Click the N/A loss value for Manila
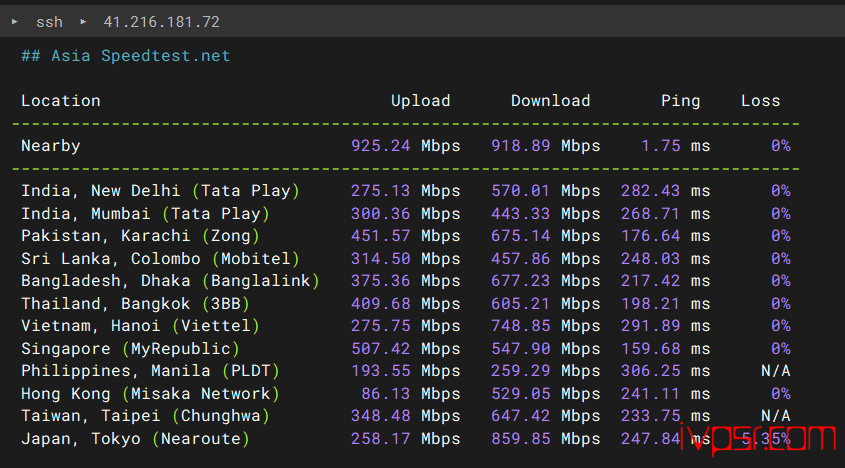The width and height of the screenshot is (845, 468). [775, 371]
